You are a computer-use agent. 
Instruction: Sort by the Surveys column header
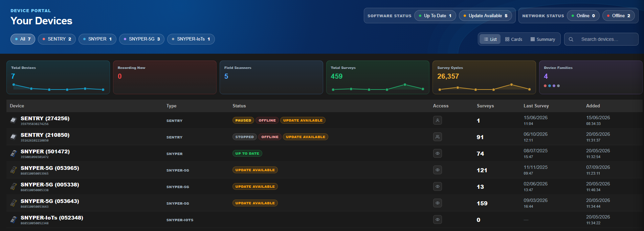click(485, 106)
